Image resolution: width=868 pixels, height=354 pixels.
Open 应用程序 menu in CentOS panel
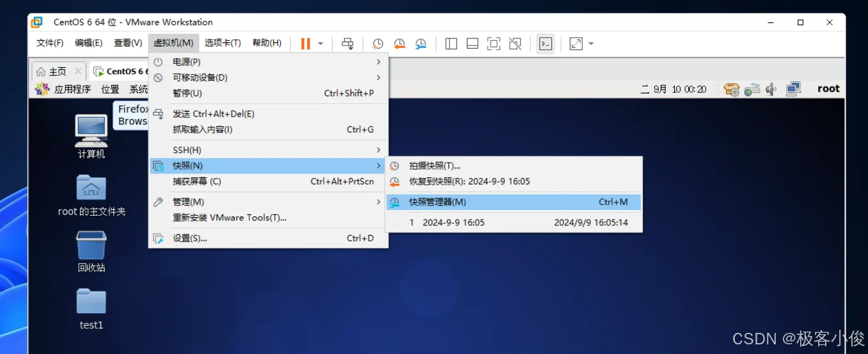click(72, 89)
